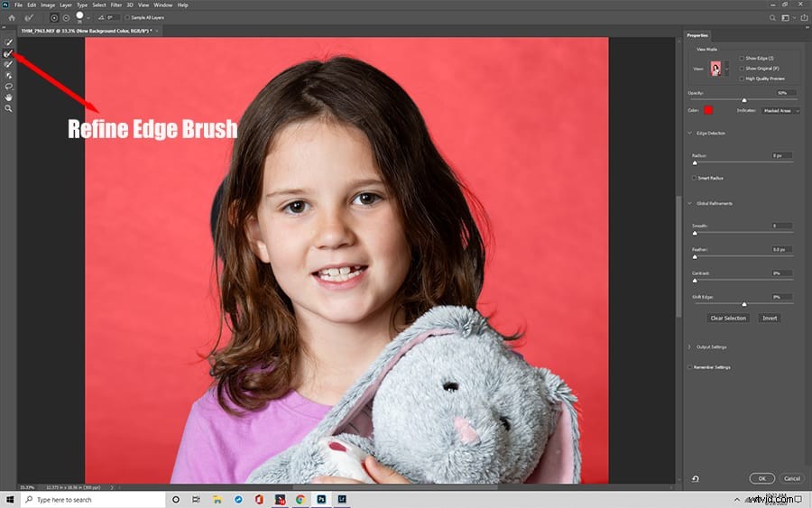Open the Windows Start menu
Screen dimensions: 812x508
point(10,500)
